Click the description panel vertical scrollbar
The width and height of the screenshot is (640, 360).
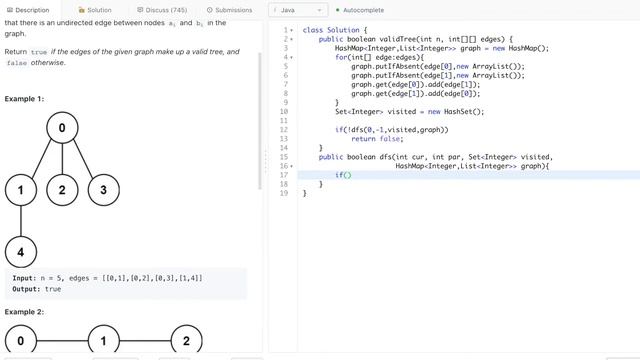pyautogui.click(x=260, y=121)
